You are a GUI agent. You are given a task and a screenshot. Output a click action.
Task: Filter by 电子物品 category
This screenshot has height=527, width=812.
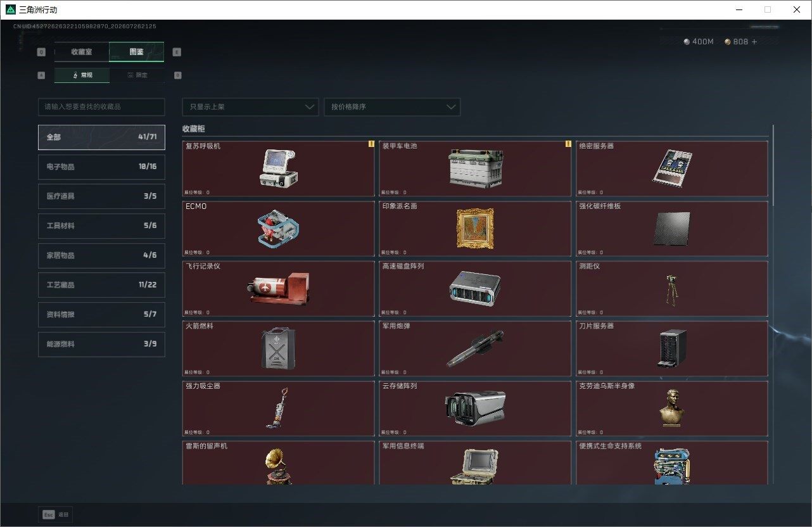click(x=101, y=167)
